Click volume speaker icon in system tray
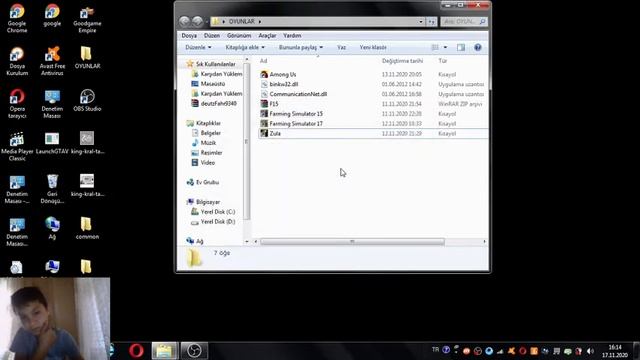Image resolution: width=640 pixels, height=360 pixels. [x=590, y=351]
